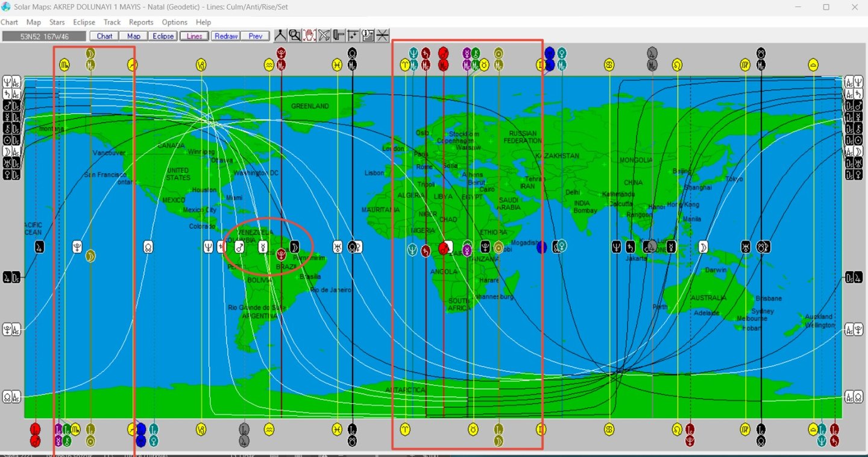Click the paint roller toolbar icon
Image resolution: width=868 pixels, height=457 pixels.
[339, 36]
